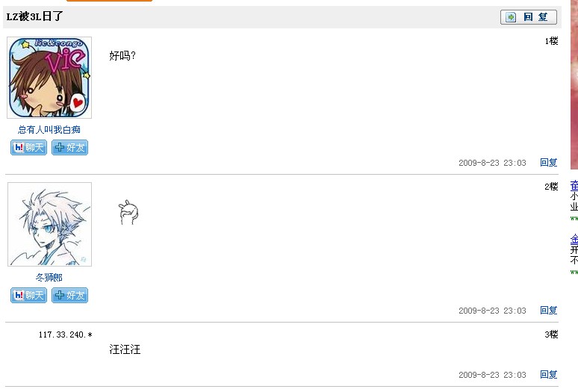
Task: Click the rabbit emoticon in 2楼 post
Action: click(128, 213)
